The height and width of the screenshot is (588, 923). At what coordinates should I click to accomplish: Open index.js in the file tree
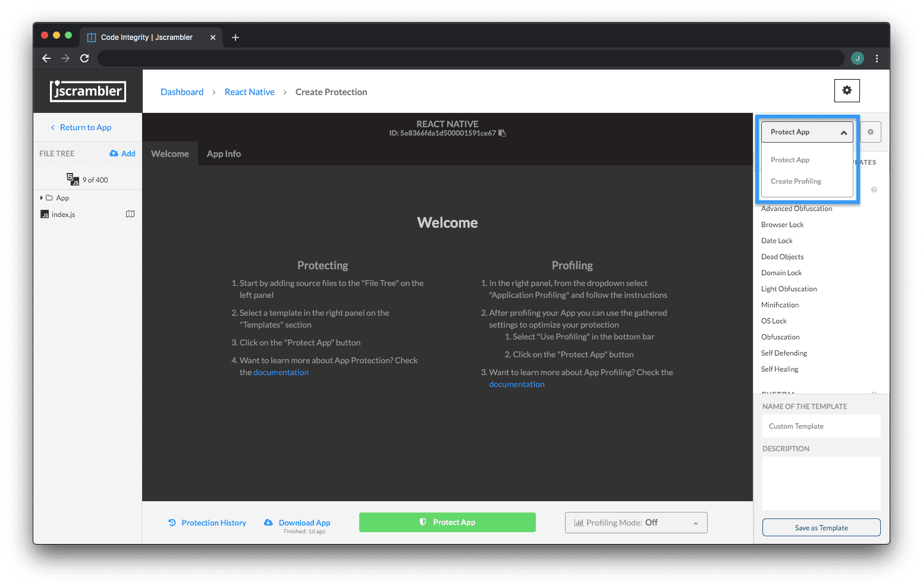(x=63, y=215)
